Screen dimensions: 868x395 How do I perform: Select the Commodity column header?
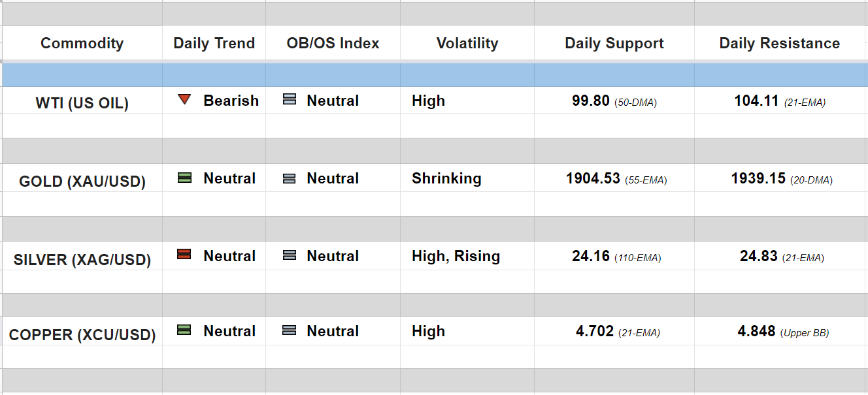coord(82,44)
